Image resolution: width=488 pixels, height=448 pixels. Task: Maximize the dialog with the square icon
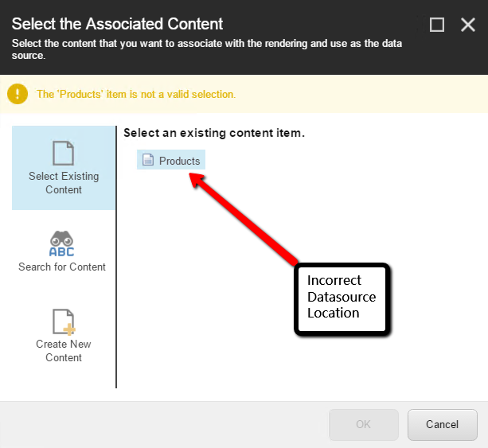(436, 25)
